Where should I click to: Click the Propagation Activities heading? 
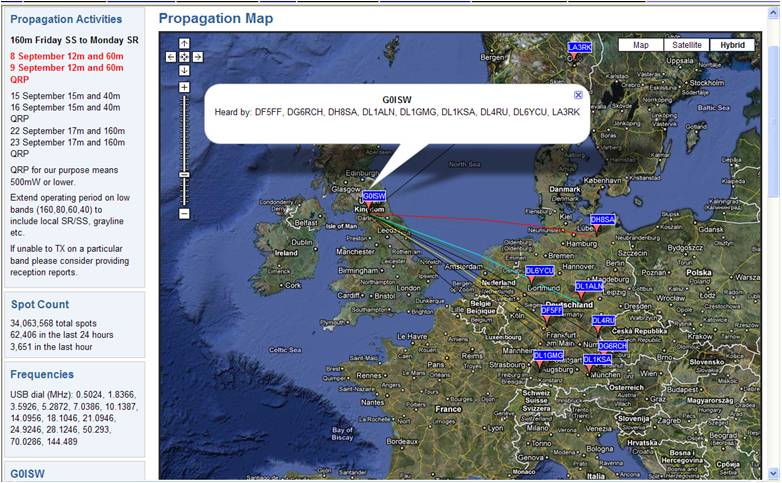click(x=66, y=19)
